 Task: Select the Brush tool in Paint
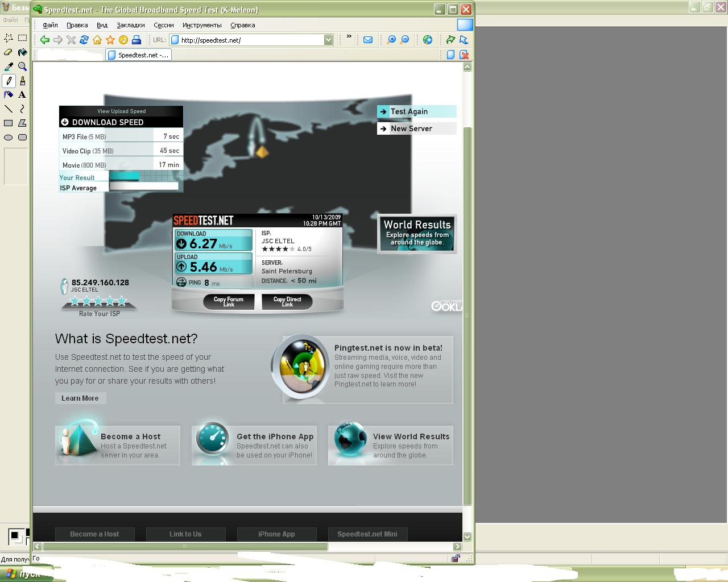tap(22, 81)
